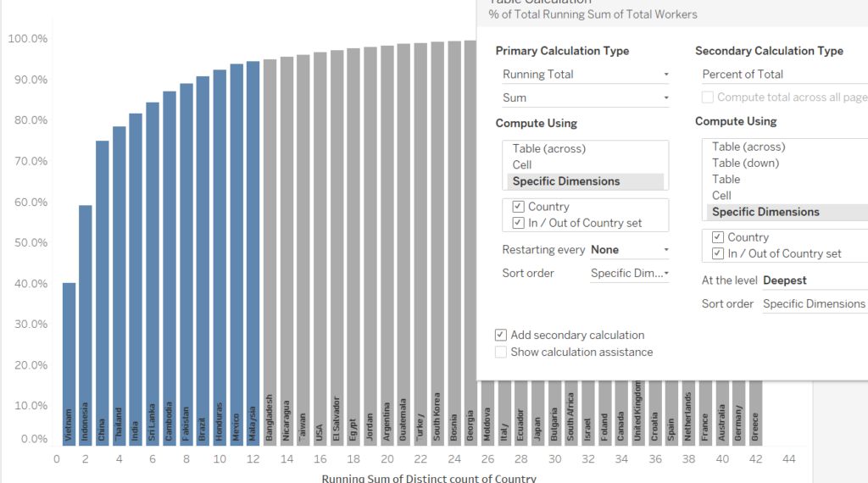Choose Table (down) in secondary Compute Using
Viewport: 868px width, 483px height.
745,163
